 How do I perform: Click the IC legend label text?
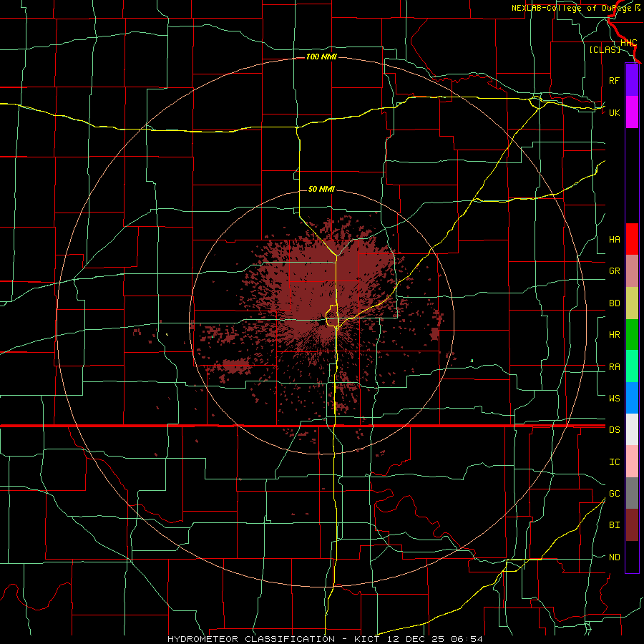614,462
